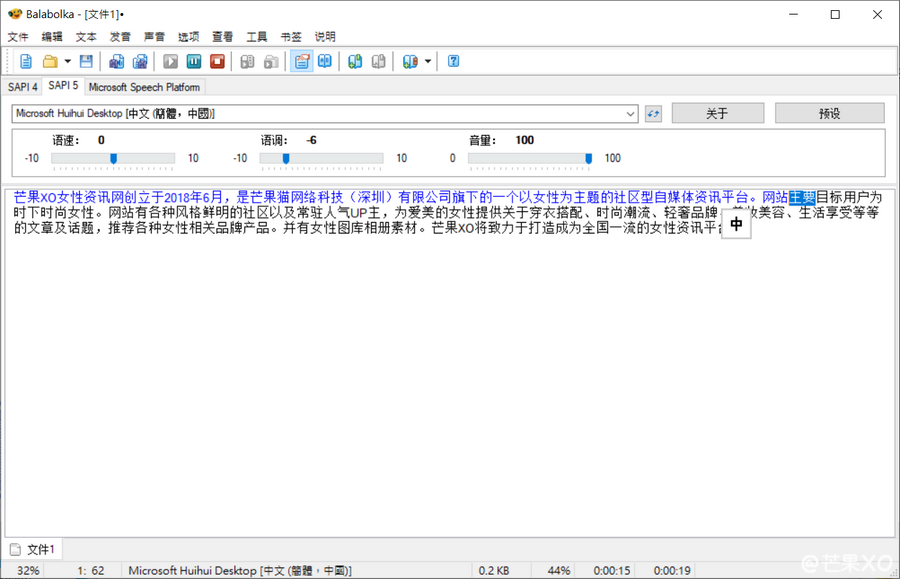Click the 0.2 KB file size in the status bar
Screen dimensions: 900x579
tap(494, 570)
